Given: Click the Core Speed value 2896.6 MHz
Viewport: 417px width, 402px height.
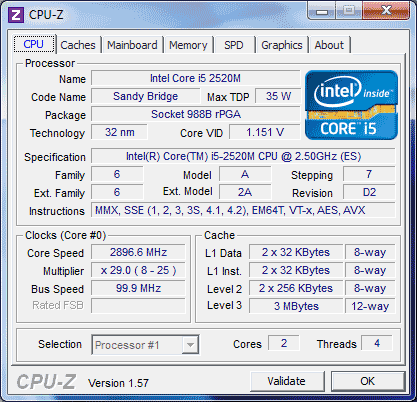Looking at the screenshot, I should coord(138,252).
